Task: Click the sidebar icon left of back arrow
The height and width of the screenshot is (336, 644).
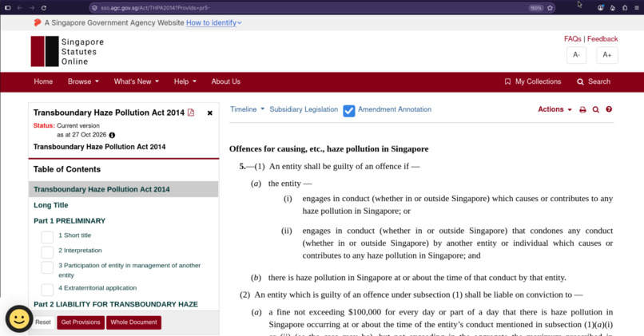Action: pyautogui.click(x=7, y=8)
